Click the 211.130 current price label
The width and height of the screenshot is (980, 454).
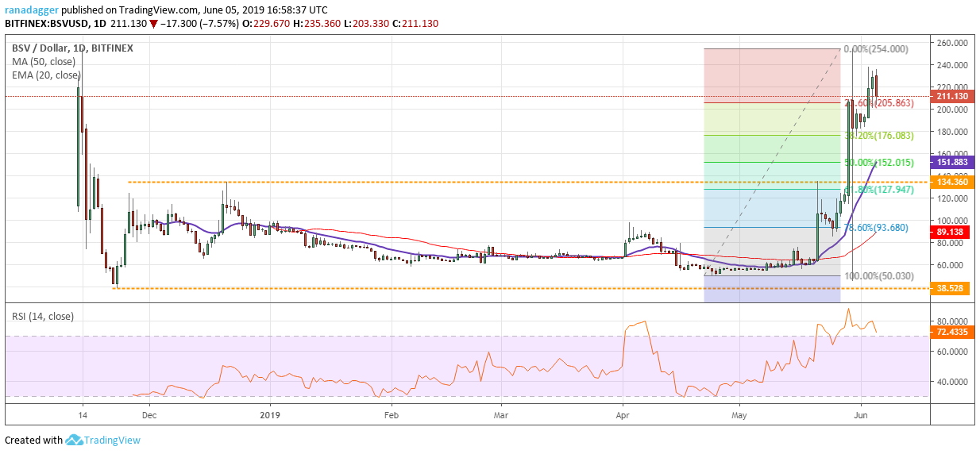point(952,96)
